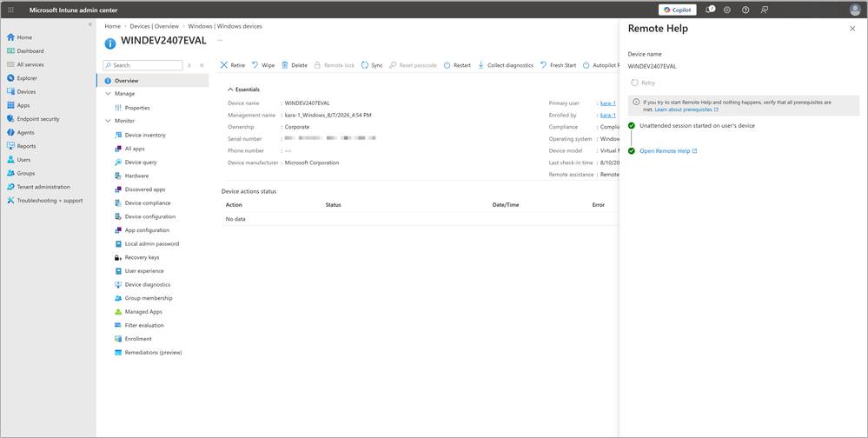Open the settings gear icon
This screenshot has width=868, height=438.
click(x=727, y=10)
